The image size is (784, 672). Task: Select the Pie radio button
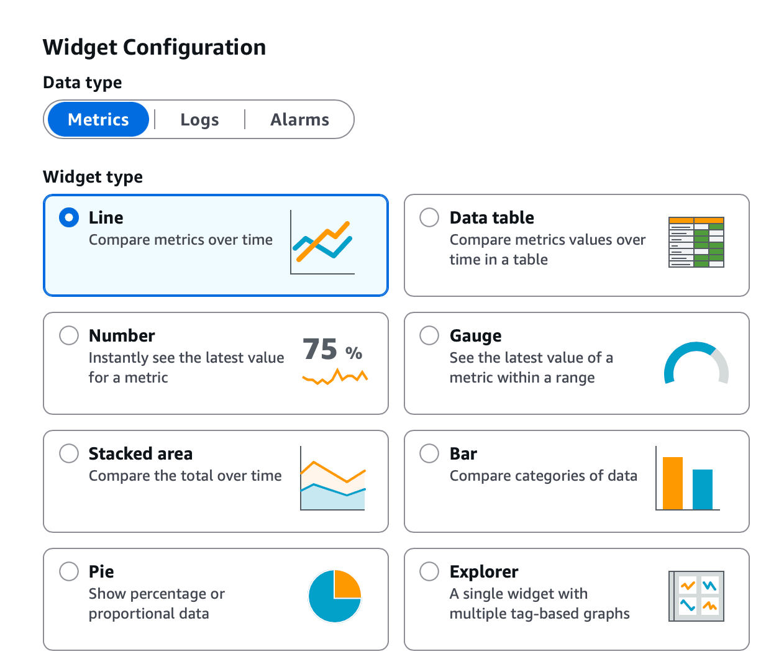tap(68, 571)
